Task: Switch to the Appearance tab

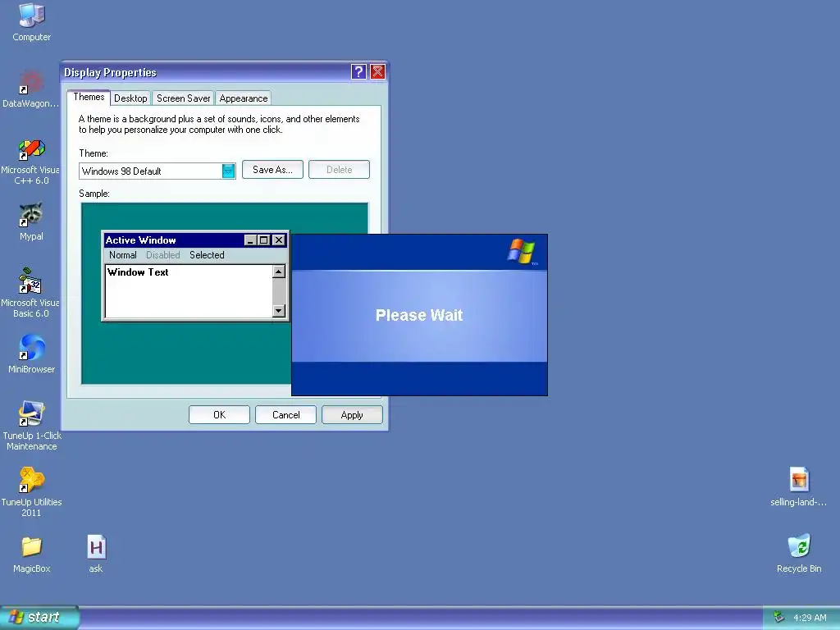Action: pos(243,98)
